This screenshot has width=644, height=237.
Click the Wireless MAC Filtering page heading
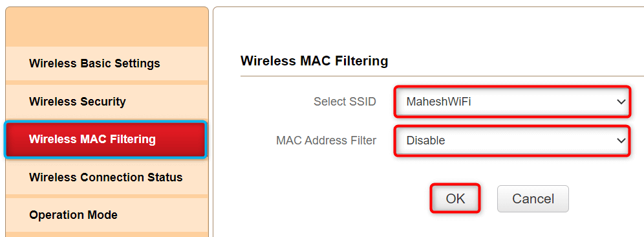coord(314,62)
